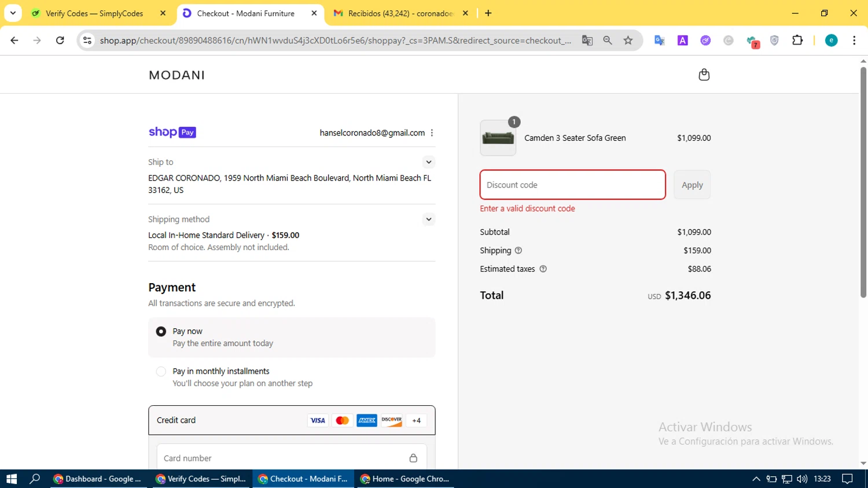Click the American Express logo
This screenshot has height=488, width=868.
click(367, 420)
